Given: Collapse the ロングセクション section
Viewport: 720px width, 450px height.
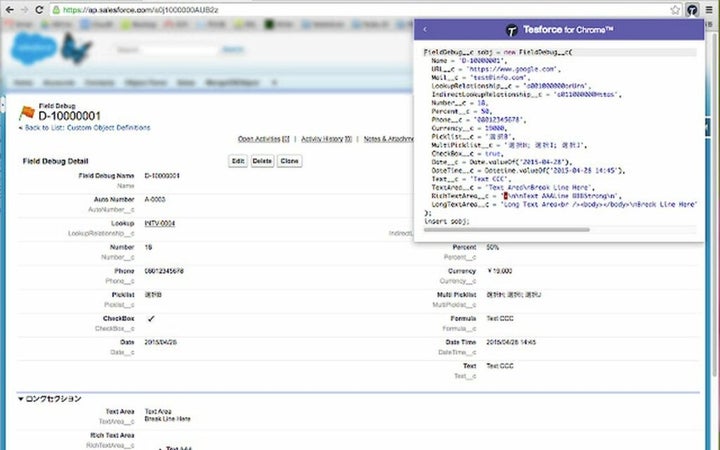Looking at the screenshot, I should click(x=22, y=398).
